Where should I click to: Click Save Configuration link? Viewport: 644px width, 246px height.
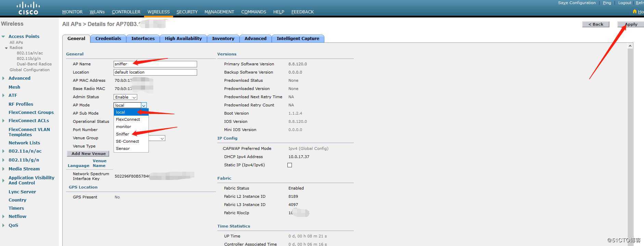577,3
